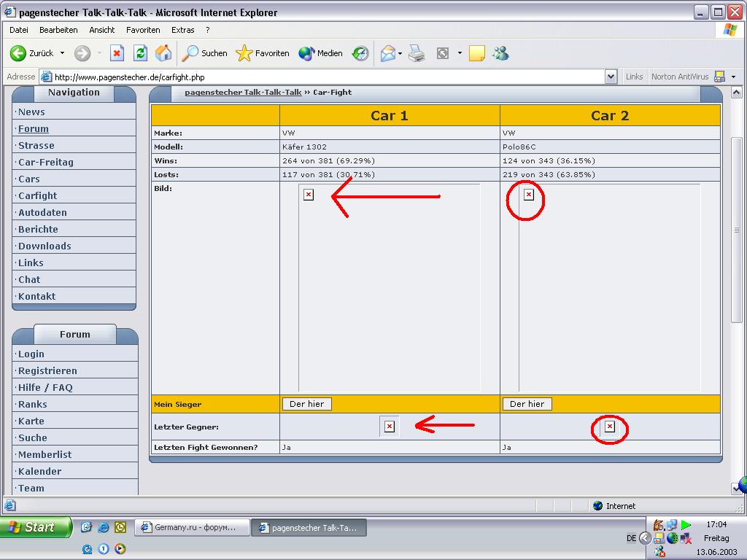Open the Favoriten menu in menu bar
Image resolution: width=747 pixels, height=560 pixels.
coord(143,30)
